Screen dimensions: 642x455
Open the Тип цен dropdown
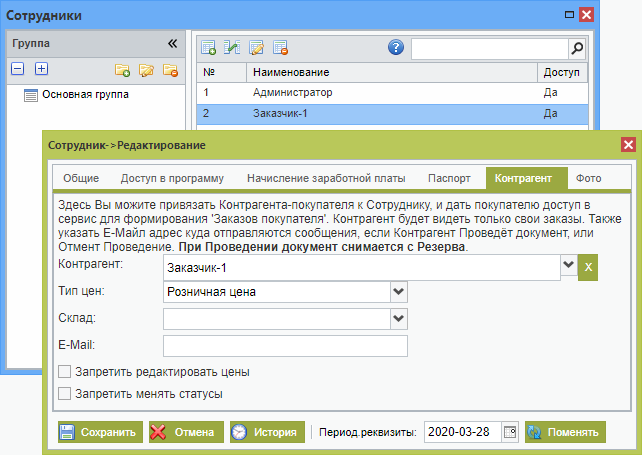click(399, 292)
